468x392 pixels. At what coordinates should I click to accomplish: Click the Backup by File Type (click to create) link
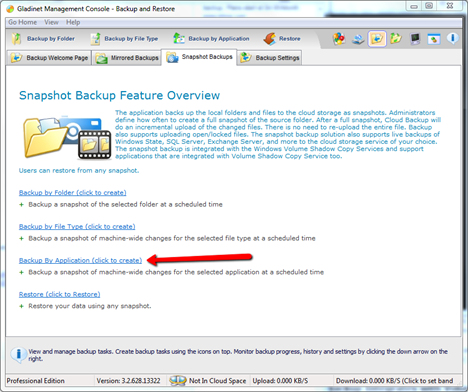pyautogui.click(x=77, y=227)
